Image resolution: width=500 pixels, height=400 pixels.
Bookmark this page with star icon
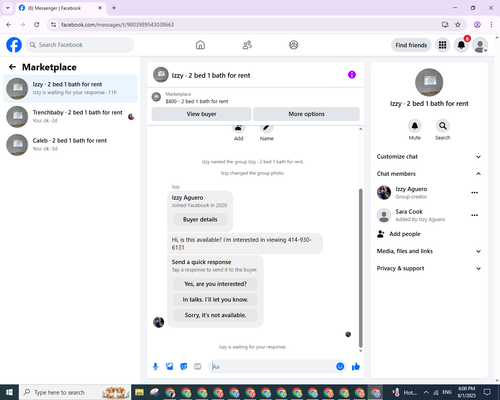click(x=458, y=25)
